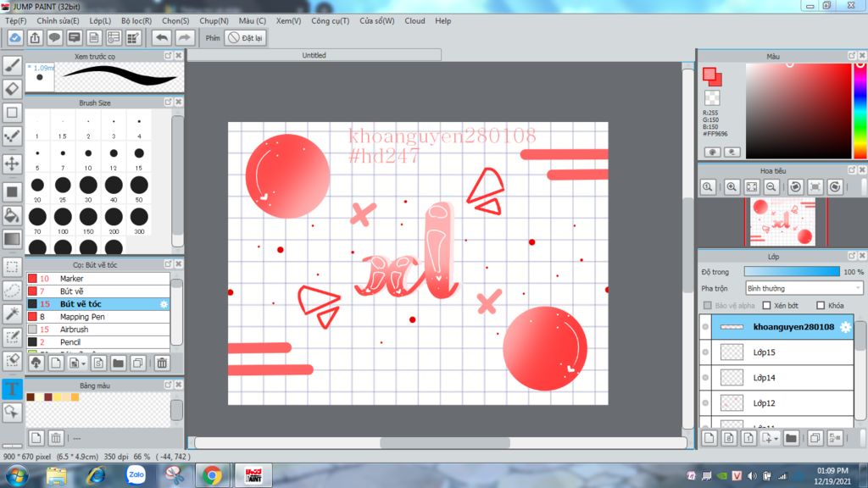Zoom in using Navigator magnifier plus
Screen dimensions: 868x488
point(732,187)
